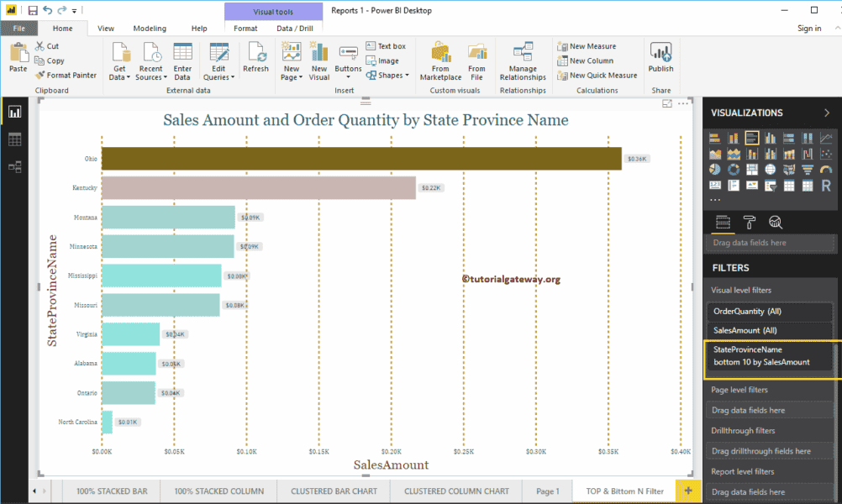
Task: Pick the funnel chart visualization icon
Action: 808,170
